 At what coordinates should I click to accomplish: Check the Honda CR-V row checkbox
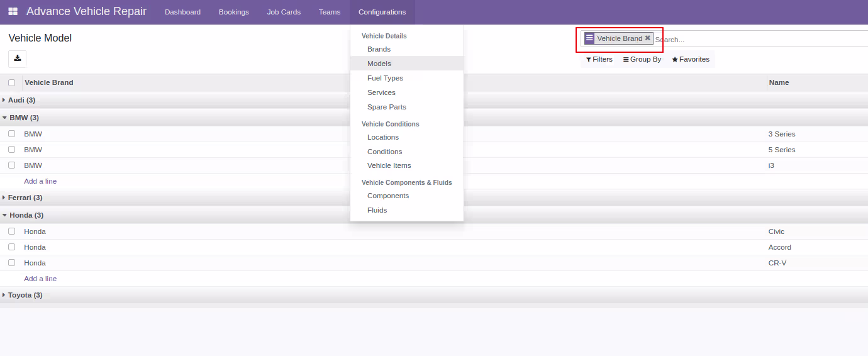[11, 262]
